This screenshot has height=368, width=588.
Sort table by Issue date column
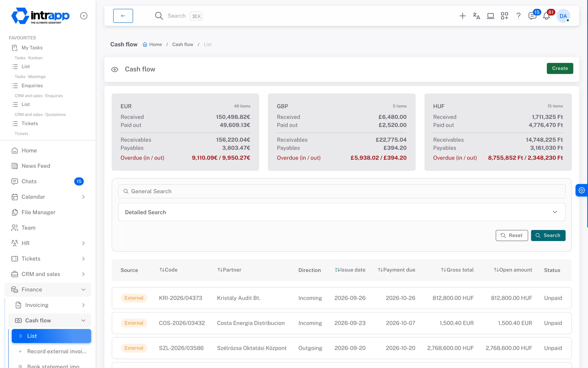coord(350,270)
